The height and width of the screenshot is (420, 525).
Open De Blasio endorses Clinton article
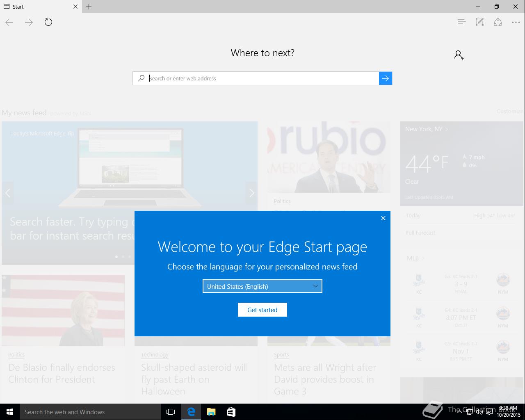tap(62, 373)
